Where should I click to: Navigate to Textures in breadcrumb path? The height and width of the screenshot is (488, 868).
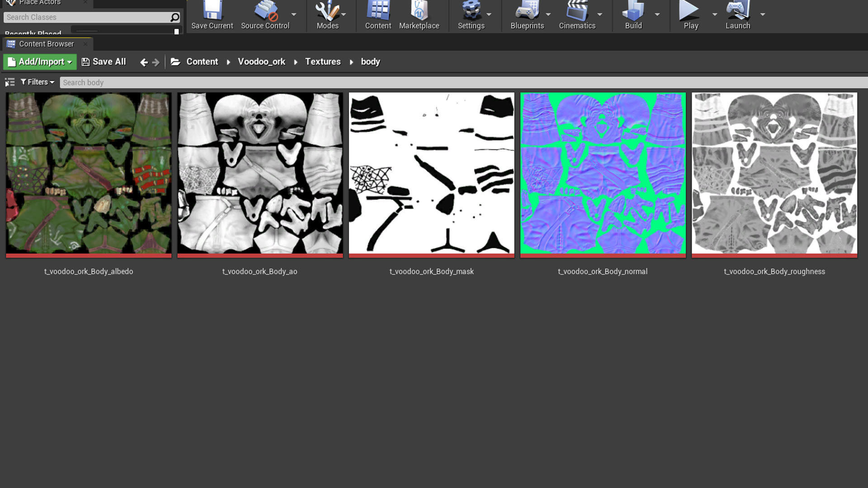[322, 62]
